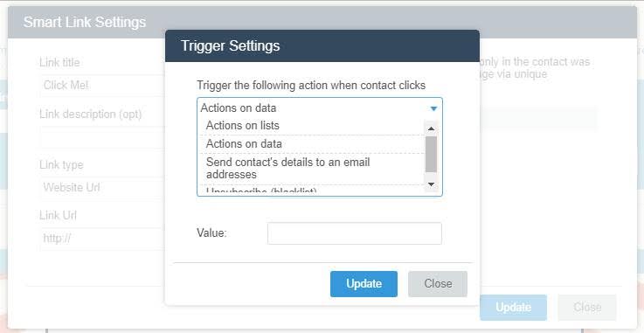This screenshot has width=644, height=333.
Task: Open the Link type 'Website Url' selector
Action: 103,188
